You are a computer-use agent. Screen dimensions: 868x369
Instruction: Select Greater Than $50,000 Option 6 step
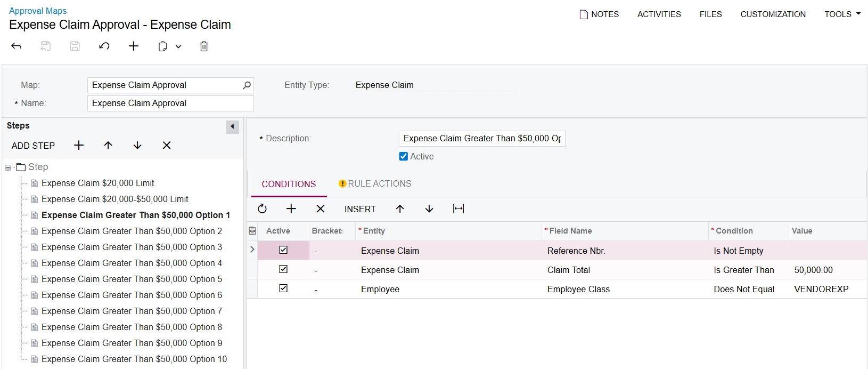point(132,295)
